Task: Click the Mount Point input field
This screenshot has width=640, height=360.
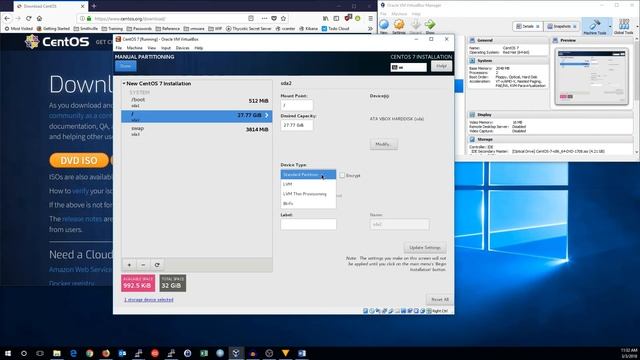Action: [x=297, y=105]
